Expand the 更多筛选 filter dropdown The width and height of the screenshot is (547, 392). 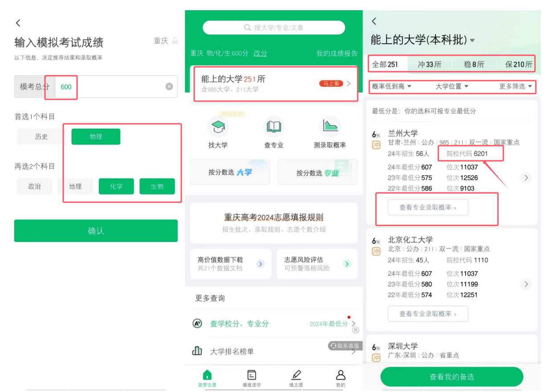coord(516,86)
